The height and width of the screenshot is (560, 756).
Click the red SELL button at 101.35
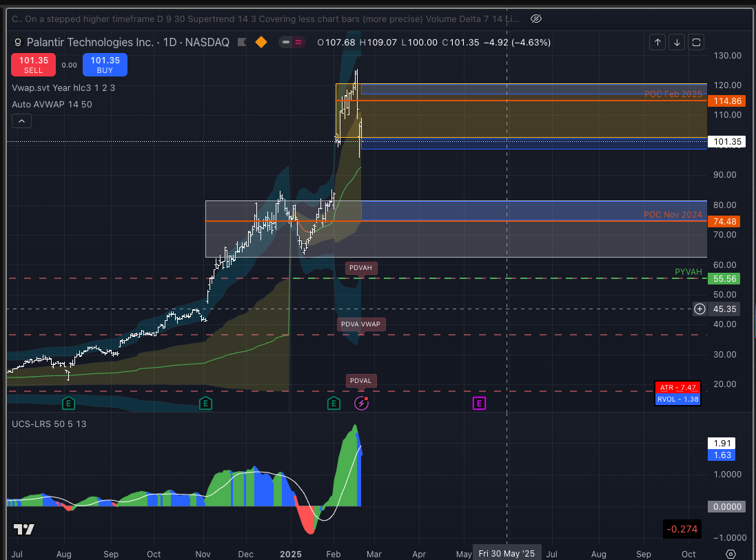point(33,65)
